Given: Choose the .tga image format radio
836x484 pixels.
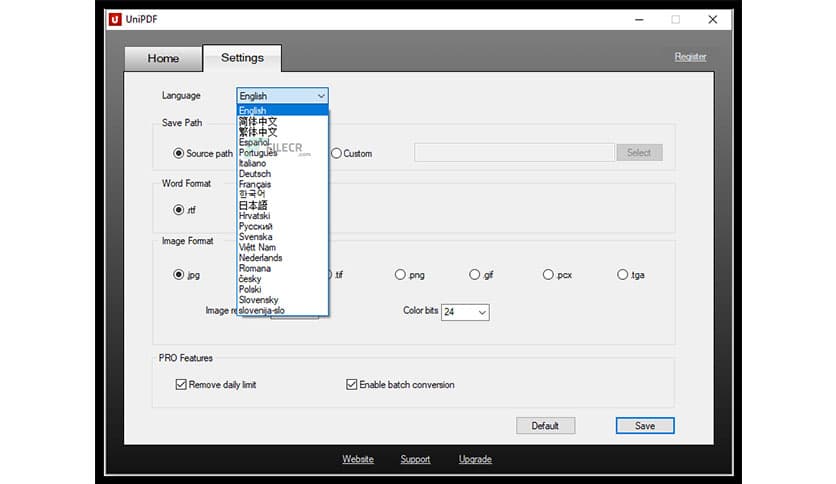Looking at the screenshot, I should pyautogui.click(x=622, y=275).
